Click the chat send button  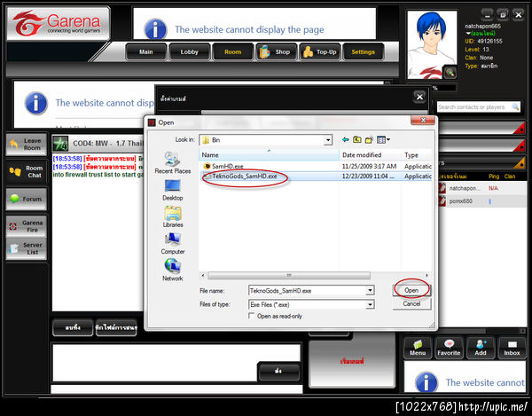tap(278, 372)
